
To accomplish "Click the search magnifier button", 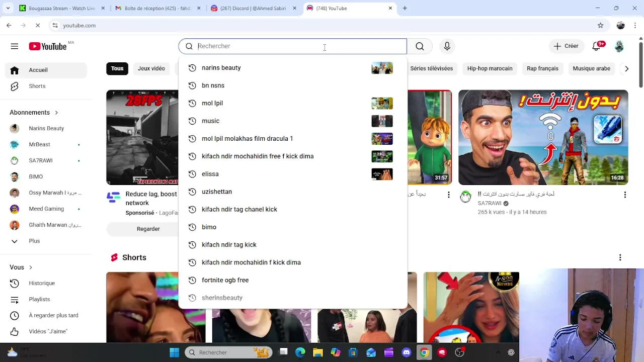I will tap(420, 46).
